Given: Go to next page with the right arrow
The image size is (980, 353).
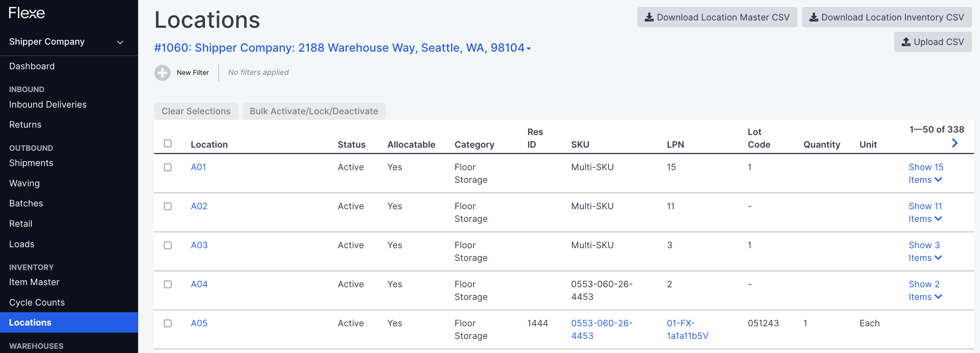Looking at the screenshot, I should [x=955, y=143].
